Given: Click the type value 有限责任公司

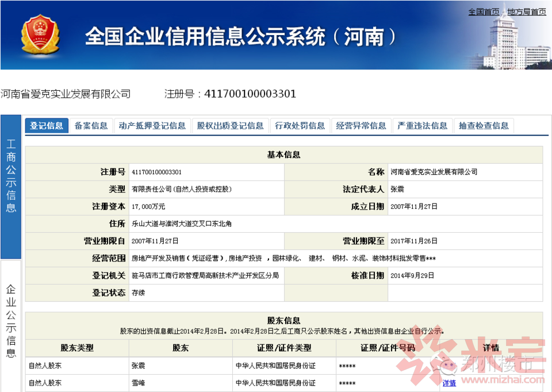Looking at the screenshot, I should (x=182, y=189).
